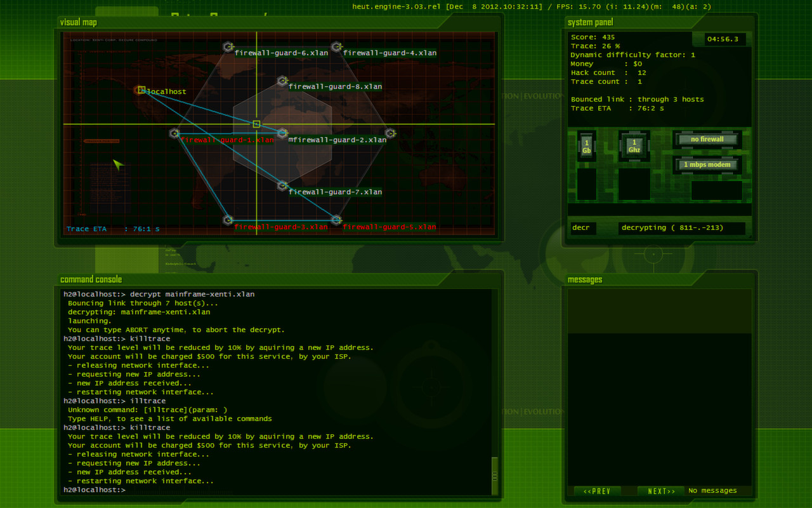812x508 pixels.
Task: Click the decrypting progress indicator
Action: click(682, 227)
